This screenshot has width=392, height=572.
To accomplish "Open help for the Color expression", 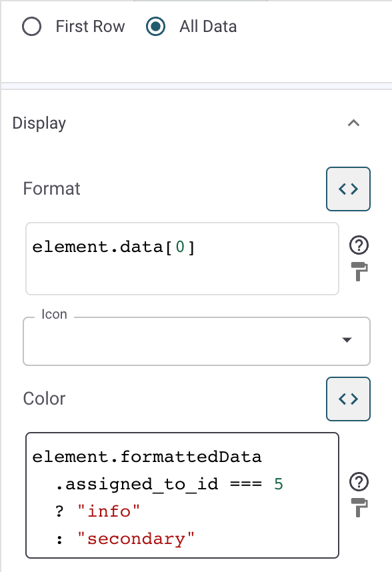I will pos(359,481).
